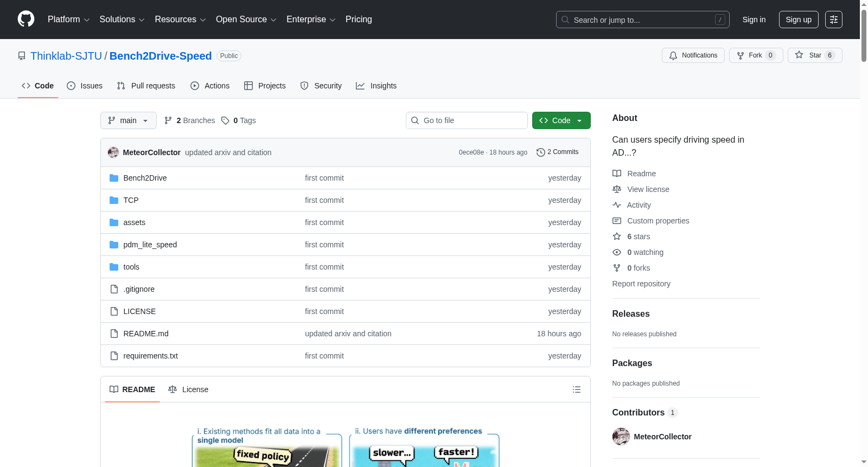Open the README.md file name
The image size is (868, 467).
click(x=146, y=334)
